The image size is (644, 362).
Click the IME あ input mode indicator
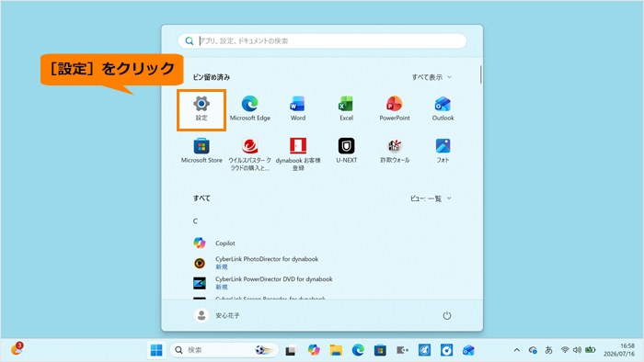tap(548, 350)
